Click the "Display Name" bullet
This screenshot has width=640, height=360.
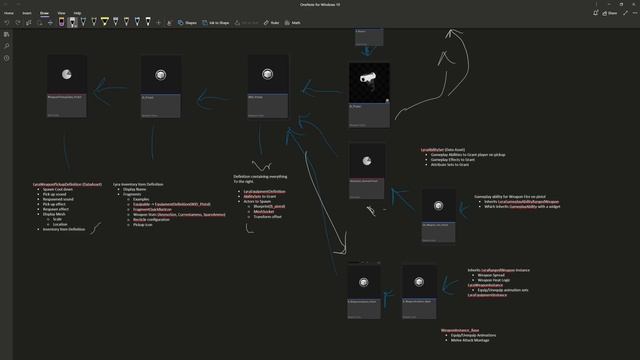pos(134,189)
